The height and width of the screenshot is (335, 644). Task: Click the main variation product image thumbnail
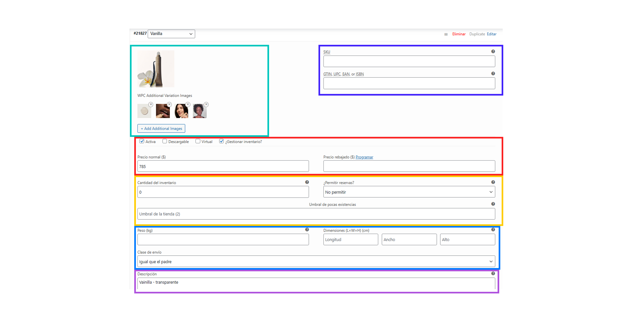click(x=156, y=69)
